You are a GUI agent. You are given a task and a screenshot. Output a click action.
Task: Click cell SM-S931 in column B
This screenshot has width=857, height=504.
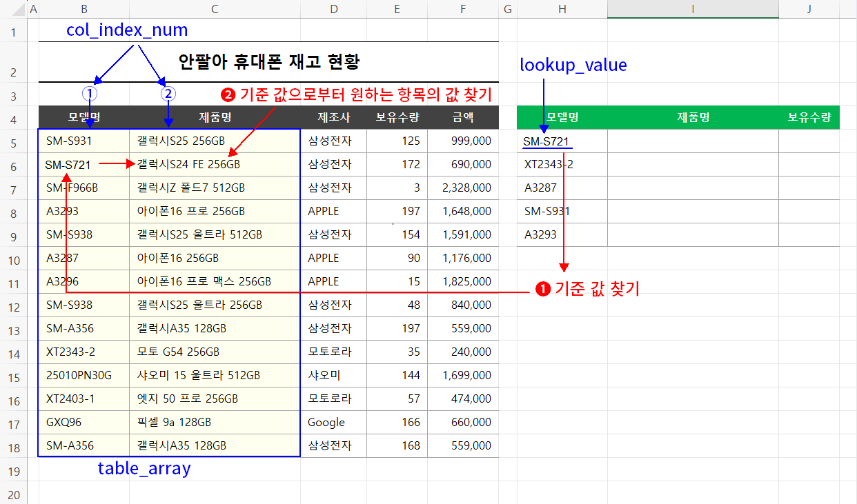pos(84,141)
